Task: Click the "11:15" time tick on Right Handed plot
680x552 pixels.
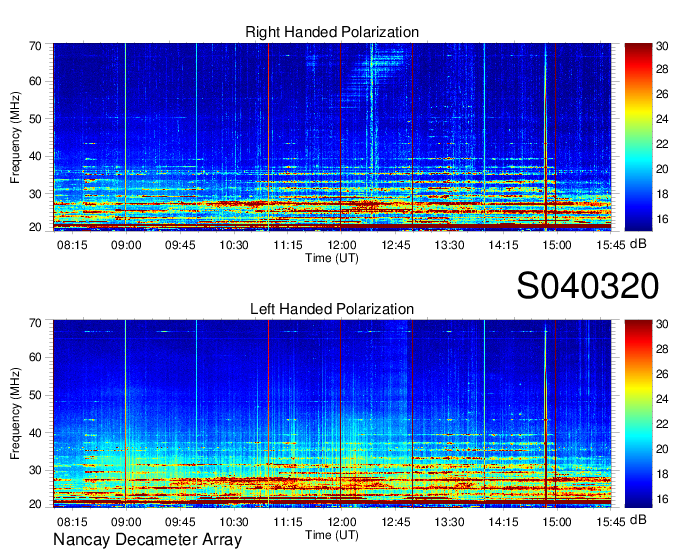Action: pyautogui.click(x=288, y=245)
